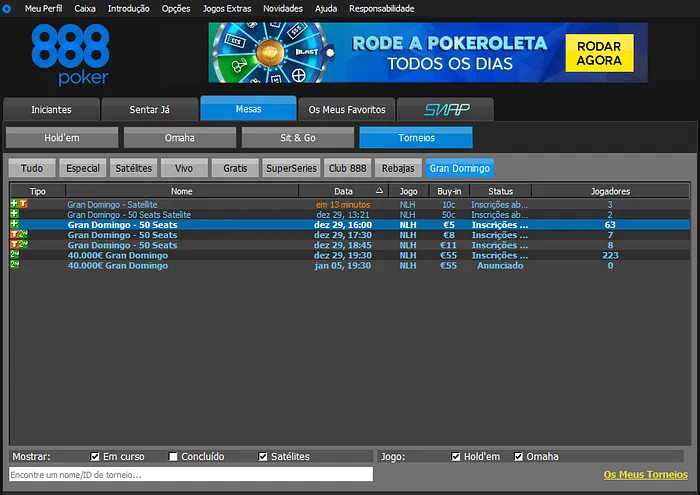Filter by Gratis tournaments
The height and width of the screenshot is (495, 700).
click(235, 168)
